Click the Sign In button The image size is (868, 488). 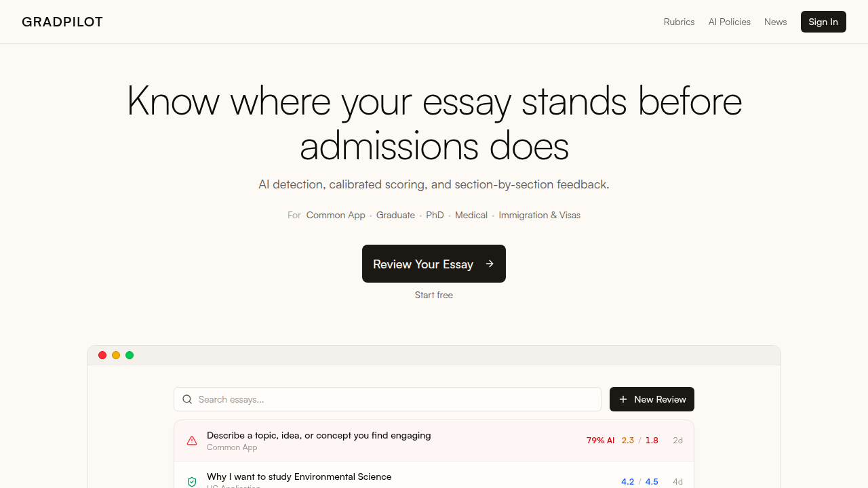pos(823,22)
